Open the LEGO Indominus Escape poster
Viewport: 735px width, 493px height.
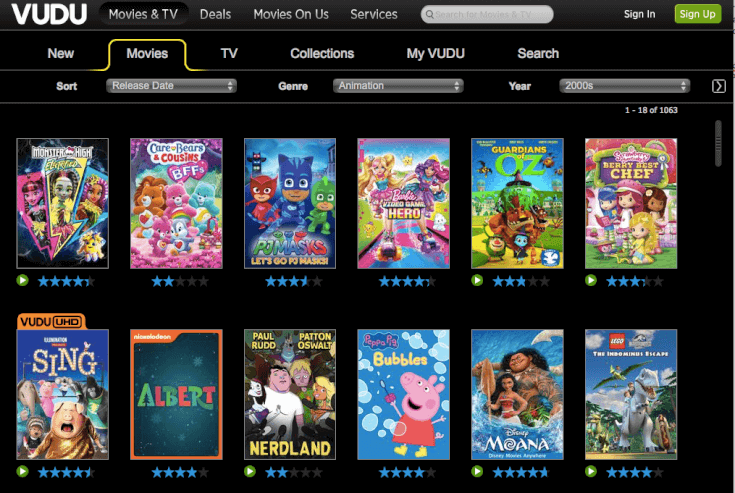[631, 394]
